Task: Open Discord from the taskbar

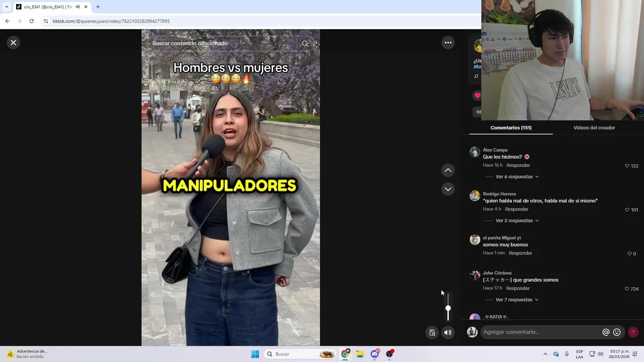Action: (x=375, y=354)
